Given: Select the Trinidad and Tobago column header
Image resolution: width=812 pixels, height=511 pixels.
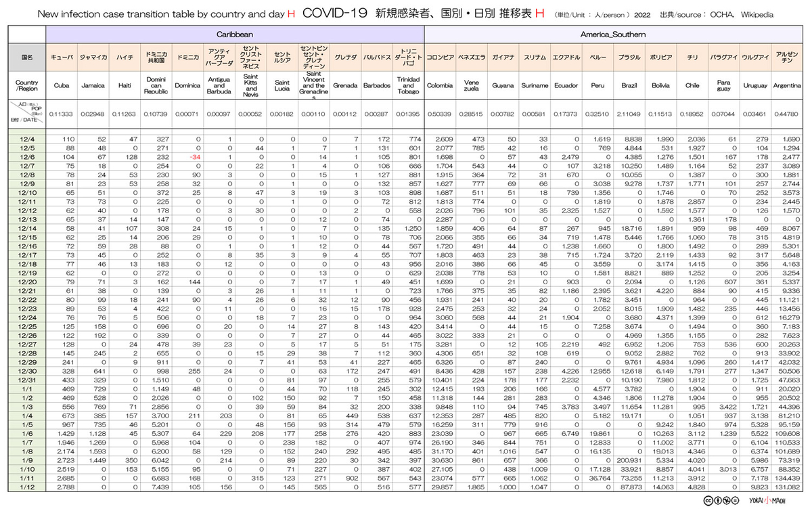Looking at the screenshot, I should (x=408, y=86).
